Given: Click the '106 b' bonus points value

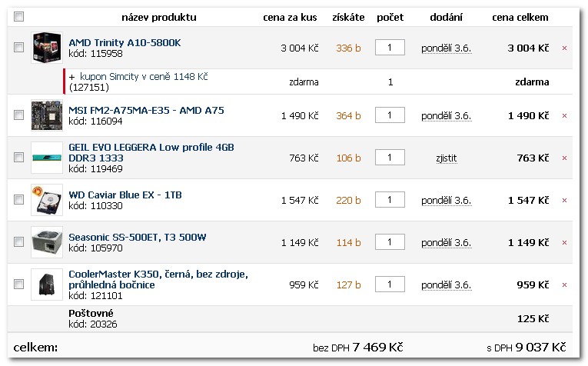Looking at the screenshot, I should coord(348,158).
